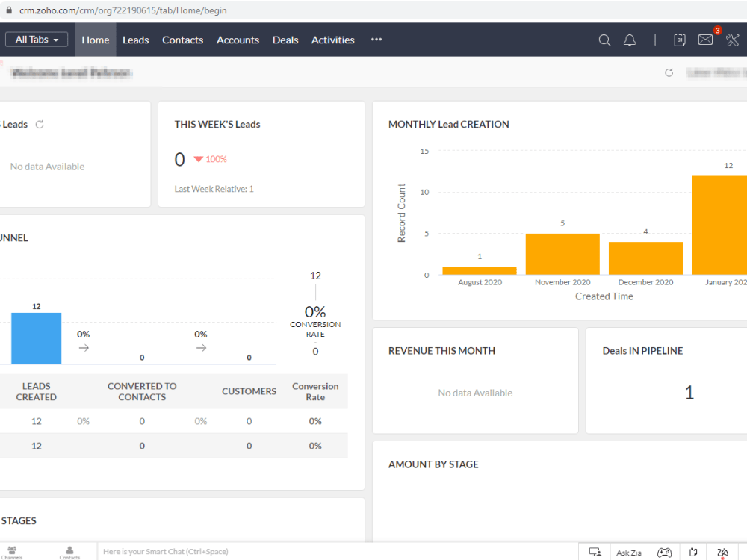The width and height of the screenshot is (747, 560).
Task: Open the notifications bell
Action: coord(630,40)
